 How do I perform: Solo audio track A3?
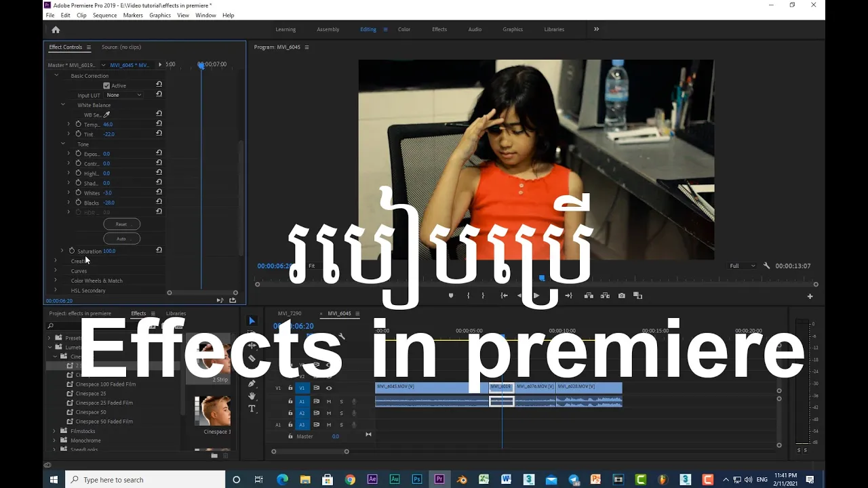(341, 424)
